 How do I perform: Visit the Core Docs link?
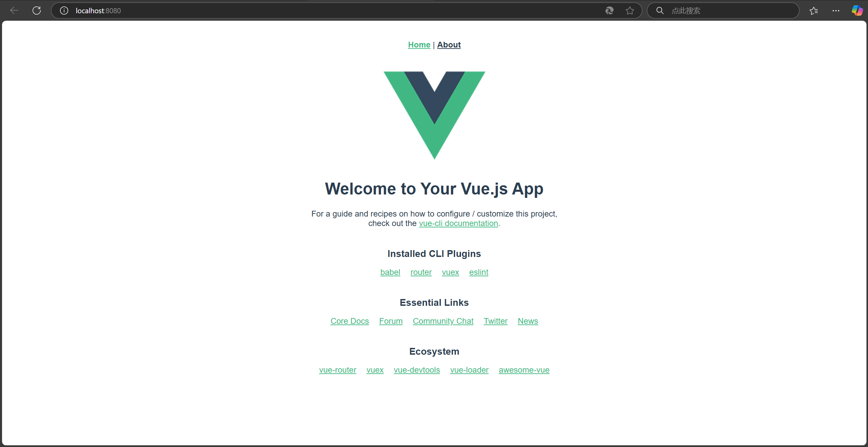[349, 321]
